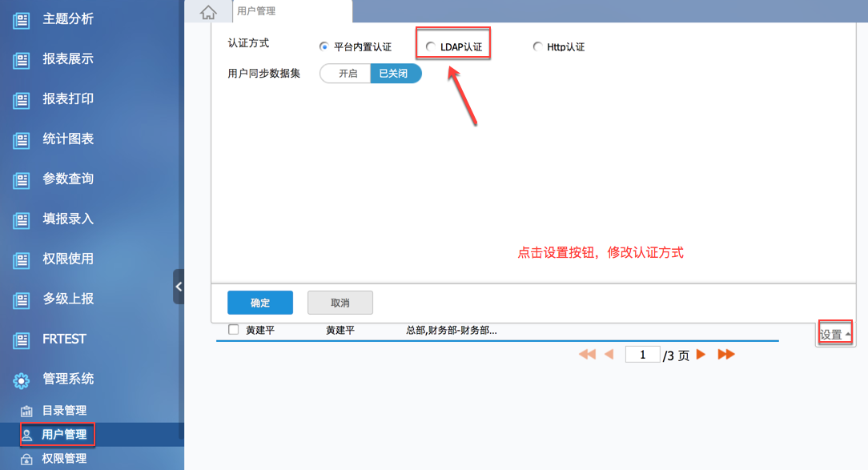
Task: Expand 管理系统 menu section
Action: point(67,379)
